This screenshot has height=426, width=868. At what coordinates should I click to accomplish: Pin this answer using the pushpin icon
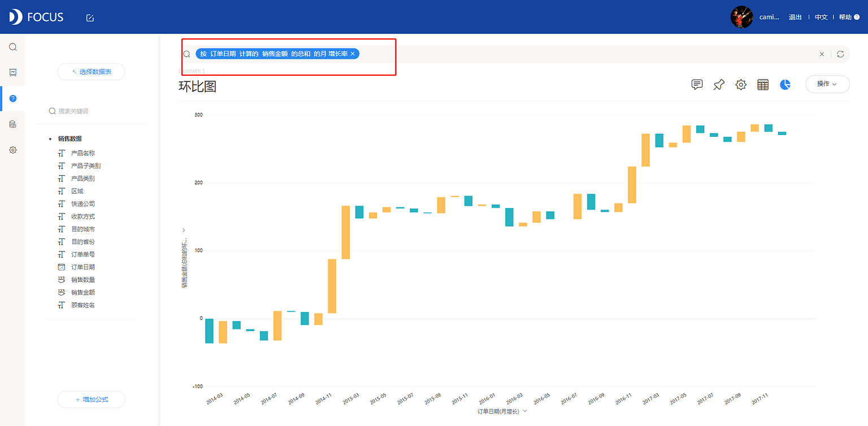click(718, 84)
